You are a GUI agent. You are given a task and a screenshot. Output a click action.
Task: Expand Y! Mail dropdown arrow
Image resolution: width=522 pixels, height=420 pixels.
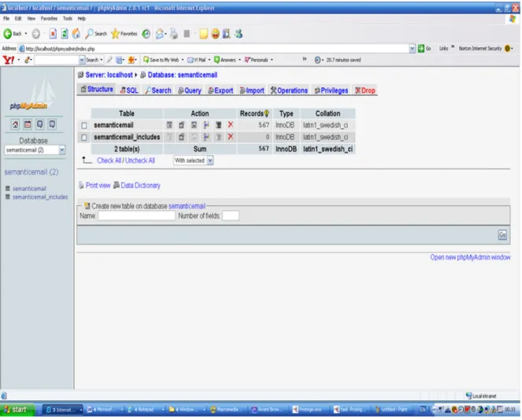click(209, 61)
